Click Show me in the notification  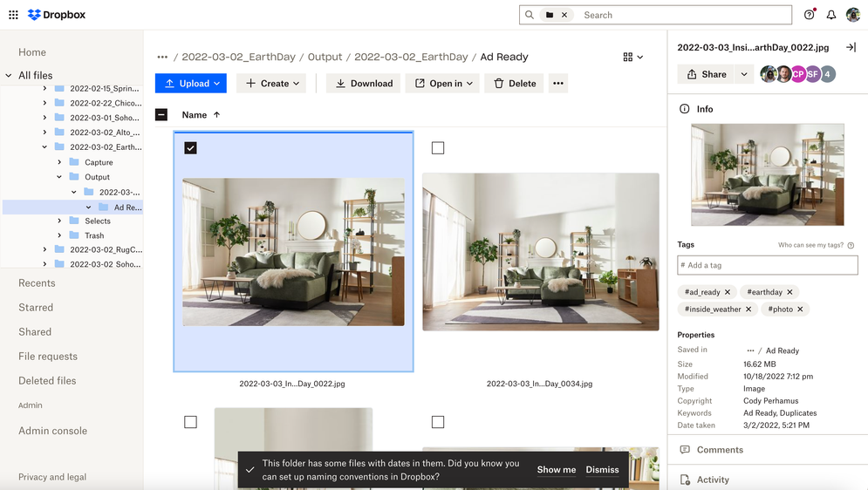click(557, 470)
